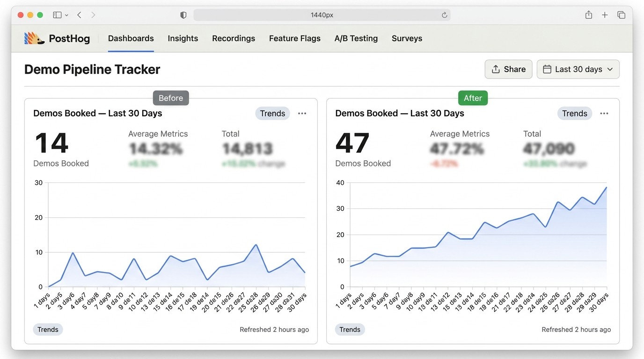Open Safari's tab overview icon
Image resolution: width=644 pixels, height=359 pixels.
coord(621,14)
